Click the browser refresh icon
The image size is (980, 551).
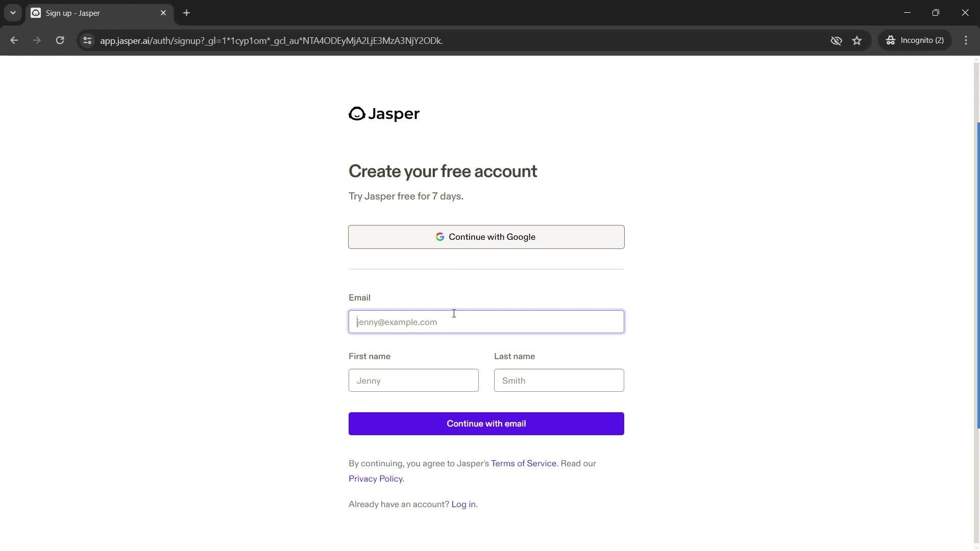pos(61,40)
